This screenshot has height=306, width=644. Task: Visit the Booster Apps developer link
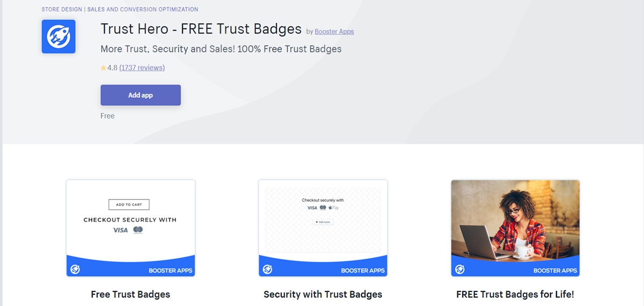click(334, 32)
